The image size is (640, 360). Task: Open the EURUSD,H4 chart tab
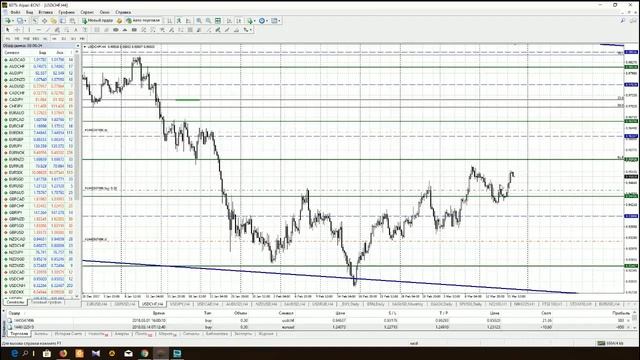click(96, 304)
